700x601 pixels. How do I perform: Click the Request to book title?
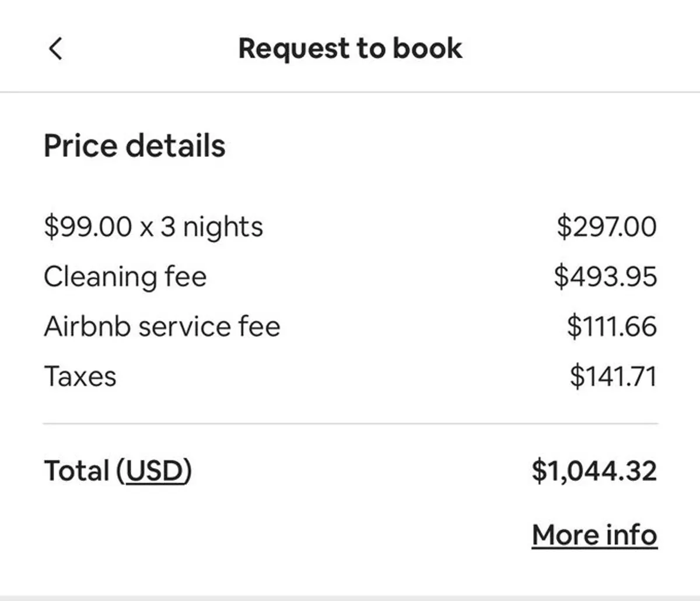(350, 48)
